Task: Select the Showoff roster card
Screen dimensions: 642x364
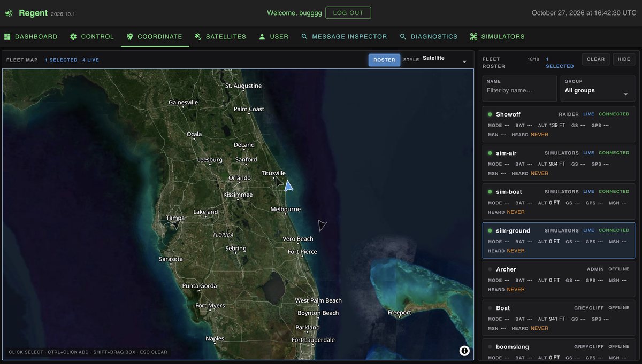Action: [559, 124]
